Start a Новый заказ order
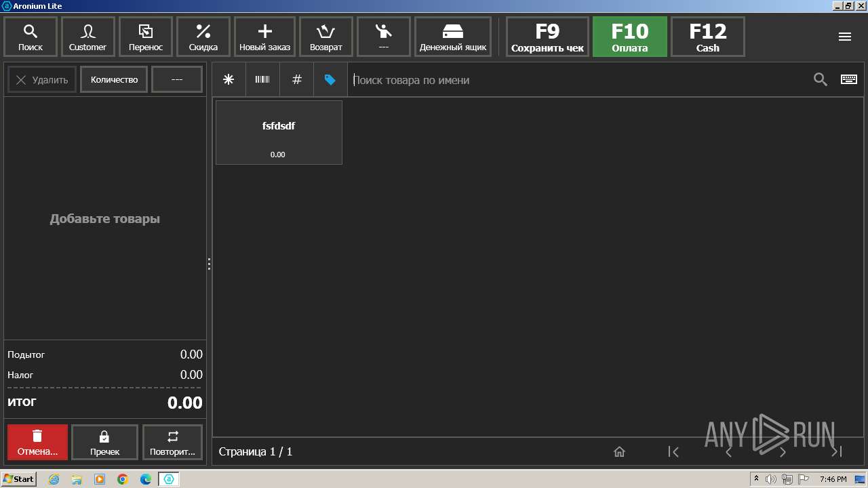Image resolution: width=868 pixels, height=488 pixels. coord(264,37)
